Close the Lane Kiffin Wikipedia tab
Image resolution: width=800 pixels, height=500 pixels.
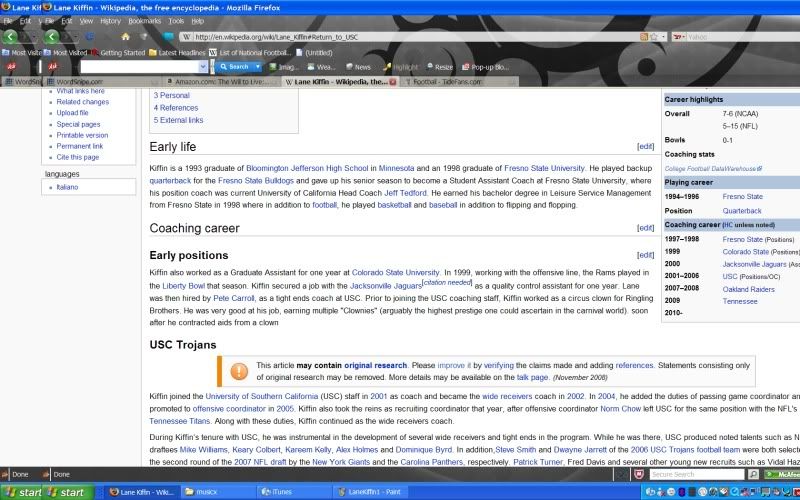pyautogui.click(x=393, y=82)
